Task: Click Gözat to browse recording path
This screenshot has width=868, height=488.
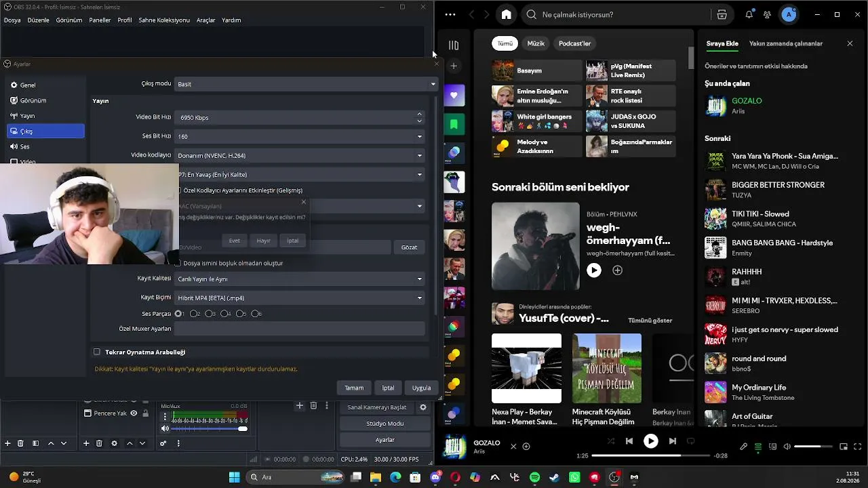Action: click(x=409, y=247)
